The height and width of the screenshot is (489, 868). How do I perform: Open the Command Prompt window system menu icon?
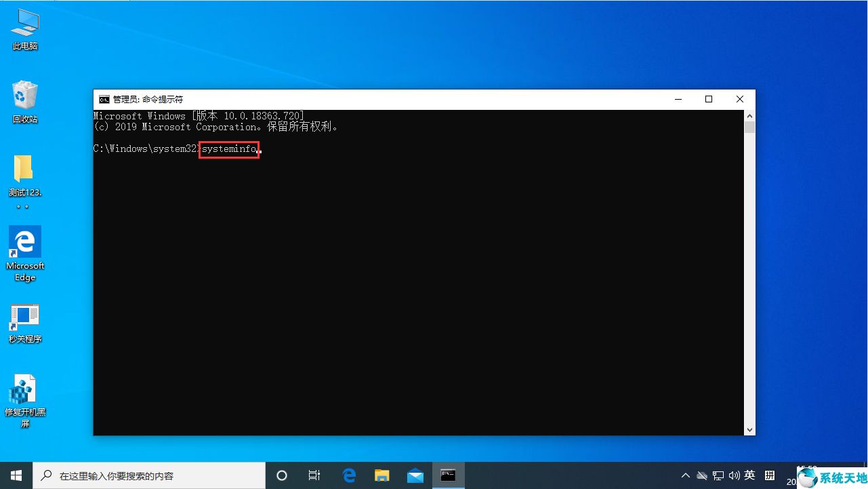click(104, 99)
